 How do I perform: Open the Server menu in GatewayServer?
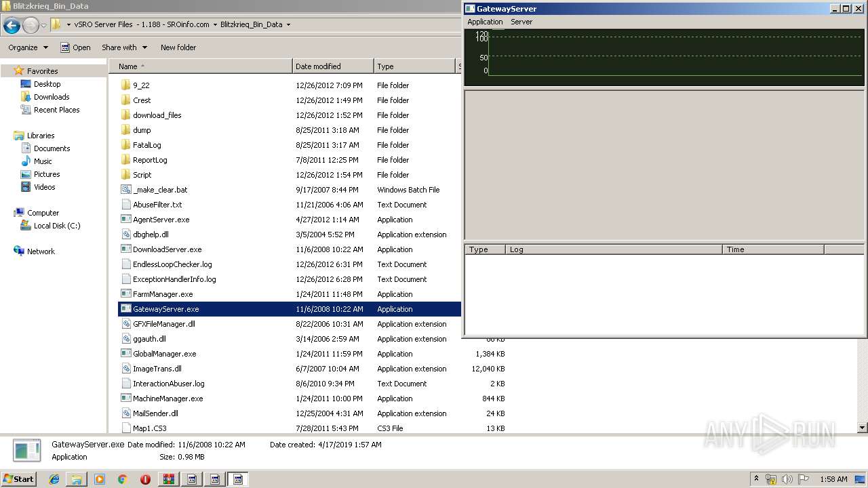pyautogui.click(x=521, y=22)
